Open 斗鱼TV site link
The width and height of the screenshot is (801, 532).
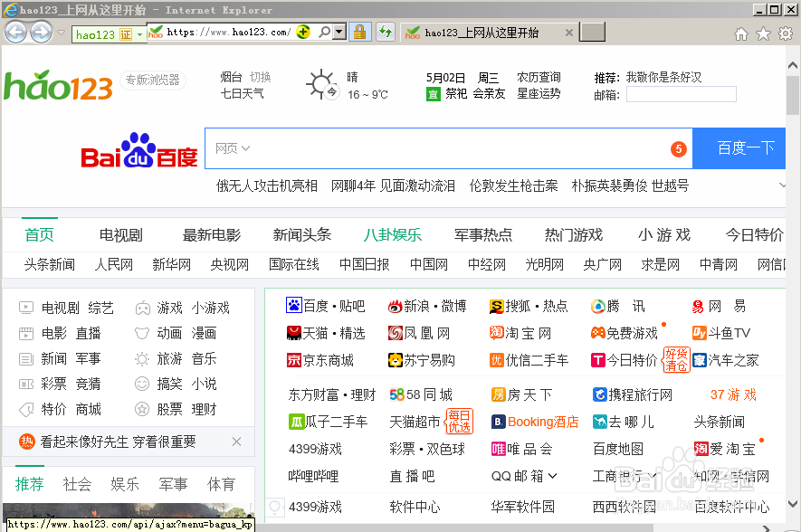pos(720,333)
